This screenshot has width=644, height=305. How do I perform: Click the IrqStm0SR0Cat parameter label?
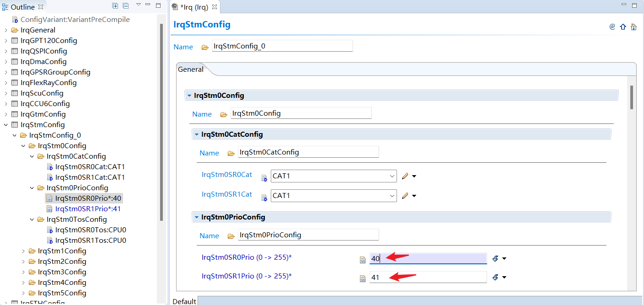[x=227, y=175]
